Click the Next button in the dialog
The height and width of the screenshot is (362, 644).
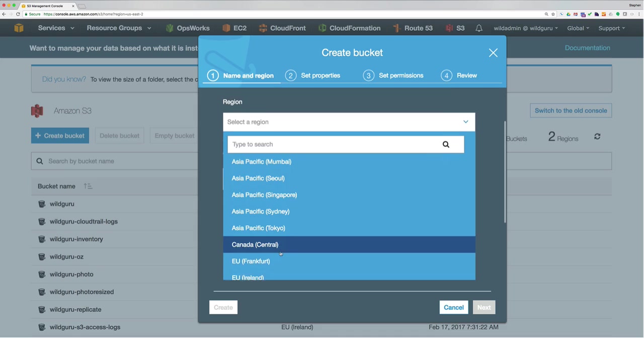484,307
